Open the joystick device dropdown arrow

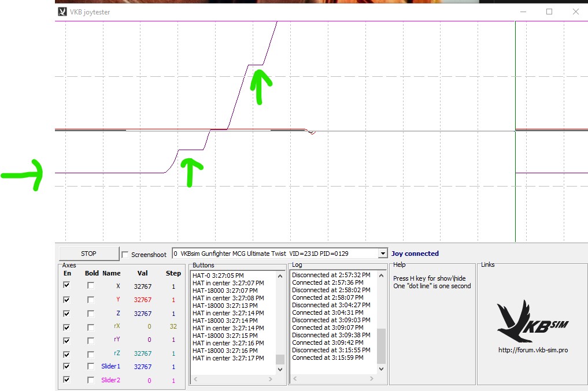point(383,254)
